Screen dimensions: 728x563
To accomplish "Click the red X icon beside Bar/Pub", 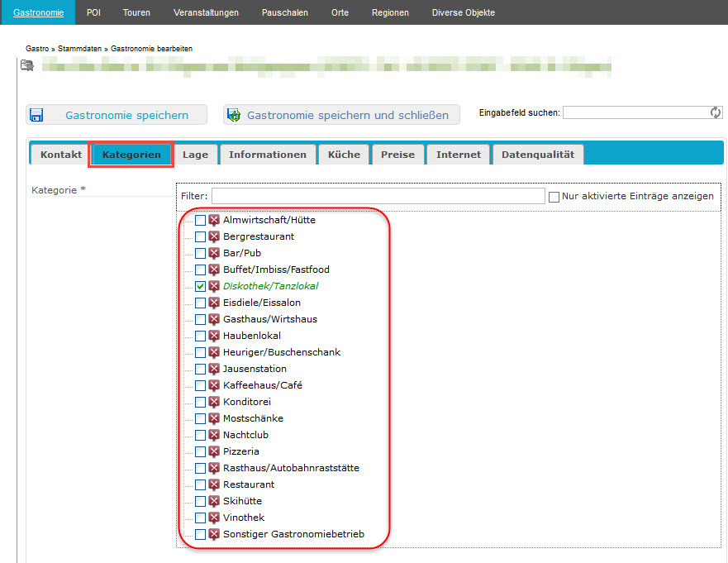I will (213, 253).
